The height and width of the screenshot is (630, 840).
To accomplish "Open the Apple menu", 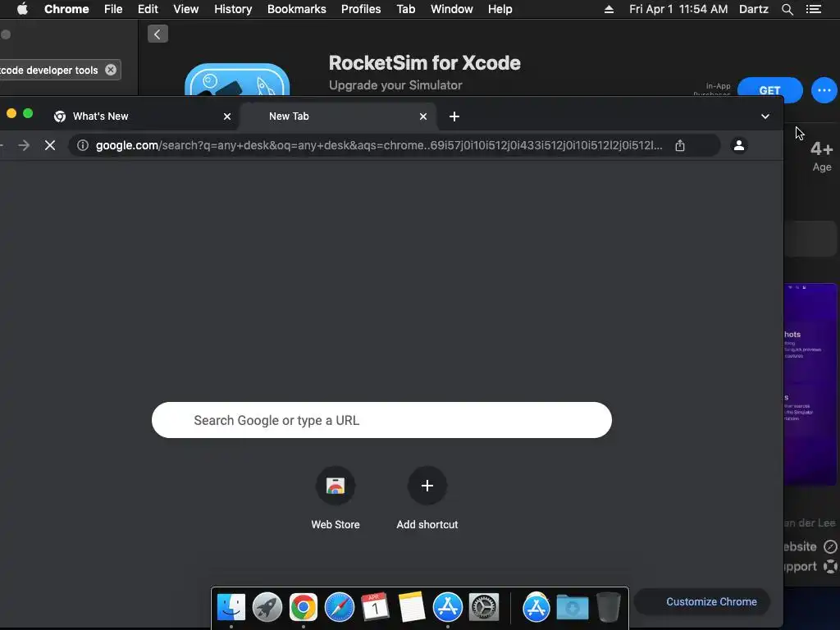I will (x=22, y=9).
